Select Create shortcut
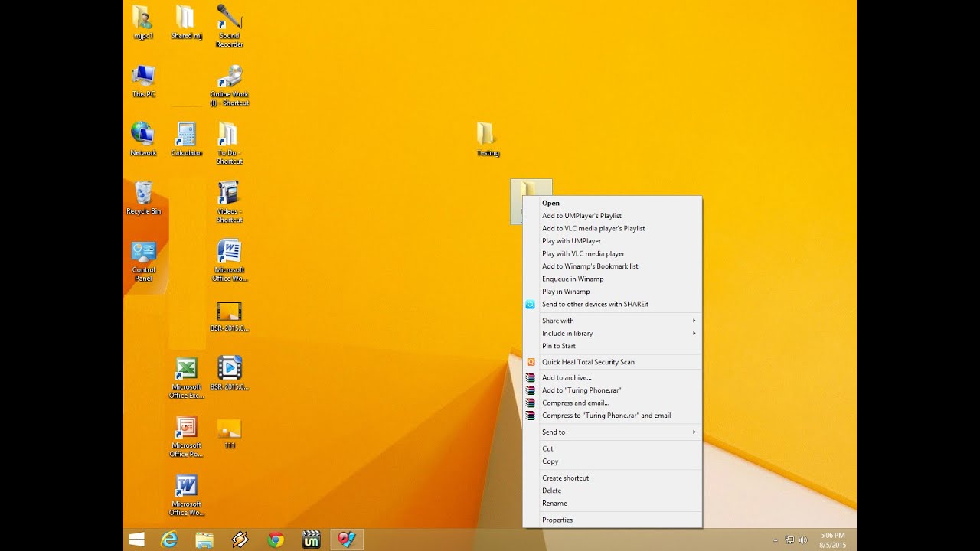This screenshot has width=980, height=551. point(612,478)
